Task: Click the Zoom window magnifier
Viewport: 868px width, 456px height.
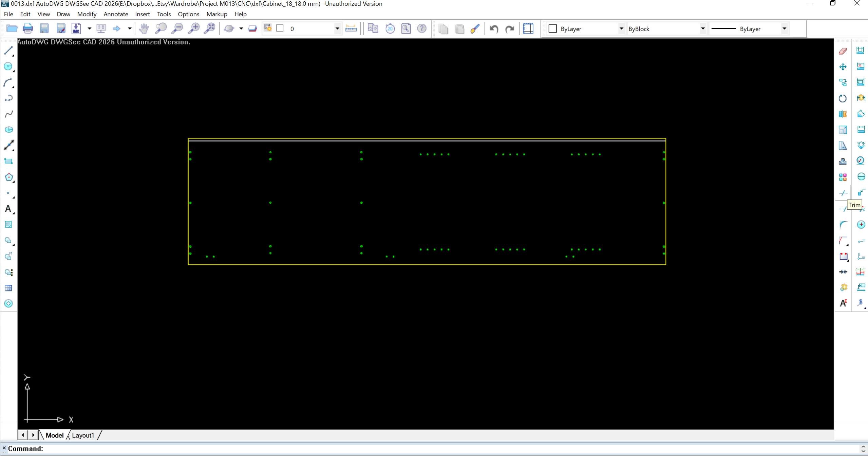Action: 161,28
